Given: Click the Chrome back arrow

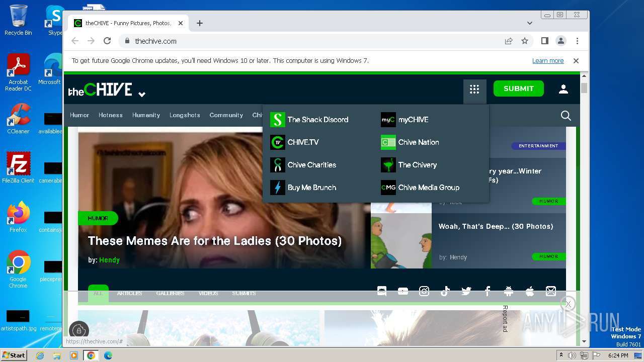Looking at the screenshot, I should click(x=75, y=41).
